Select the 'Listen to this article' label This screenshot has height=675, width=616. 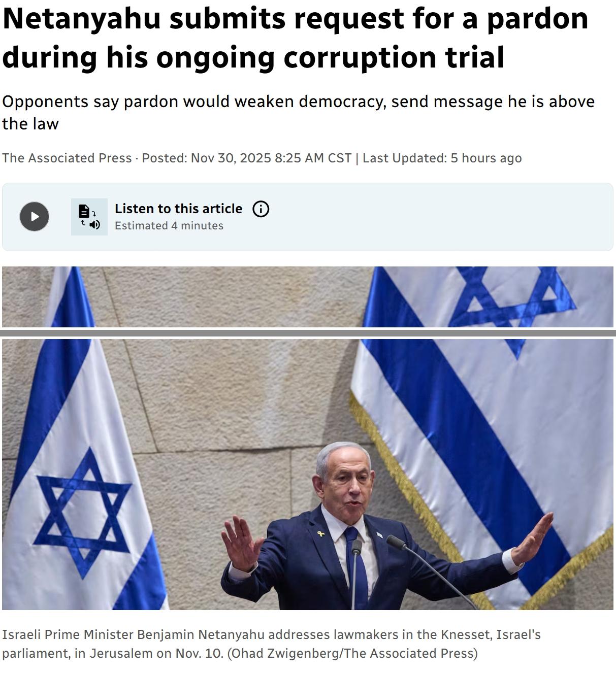click(178, 209)
